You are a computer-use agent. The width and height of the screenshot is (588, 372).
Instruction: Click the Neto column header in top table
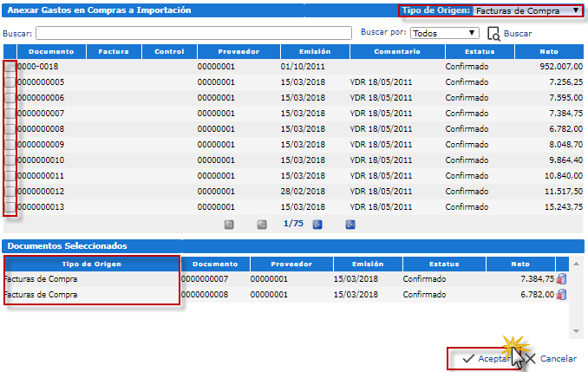pos(548,51)
